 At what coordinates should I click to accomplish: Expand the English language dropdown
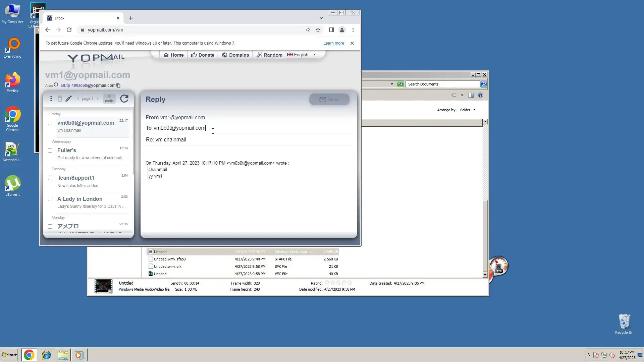point(302,55)
